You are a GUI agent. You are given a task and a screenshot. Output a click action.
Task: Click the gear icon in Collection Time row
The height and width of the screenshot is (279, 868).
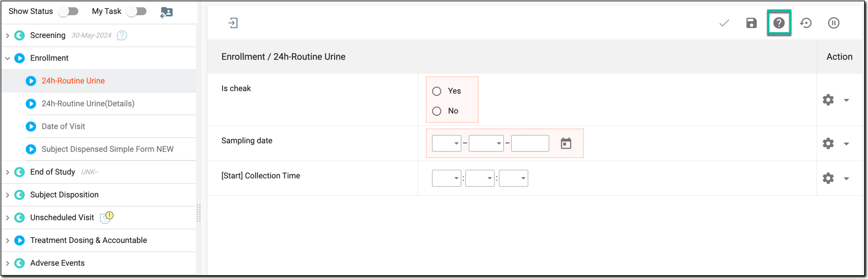pos(828,178)
